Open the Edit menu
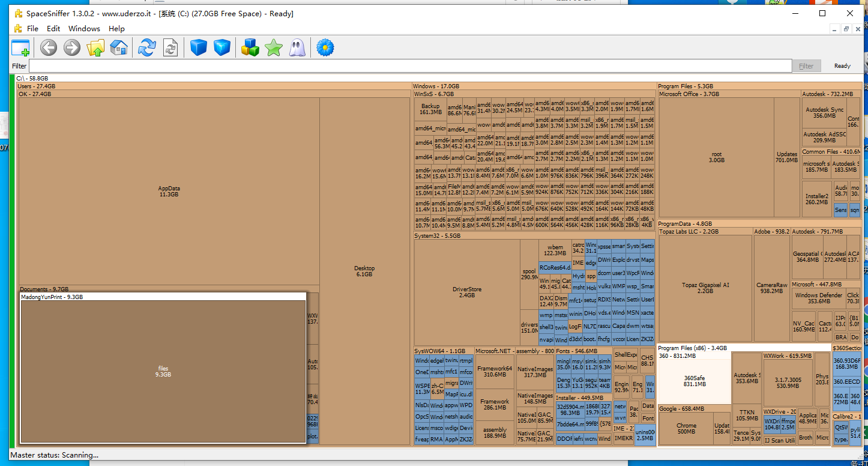868x466 pixels. pos(53,28)
